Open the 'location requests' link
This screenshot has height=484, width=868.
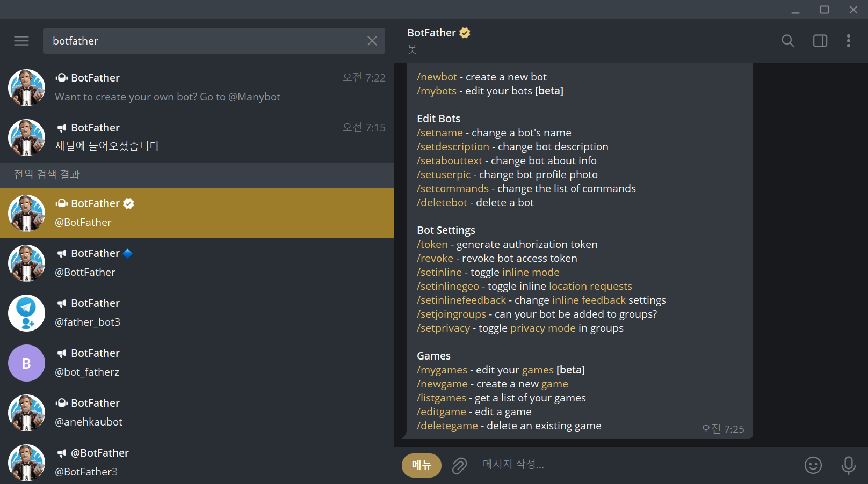[x=590, y=286]
